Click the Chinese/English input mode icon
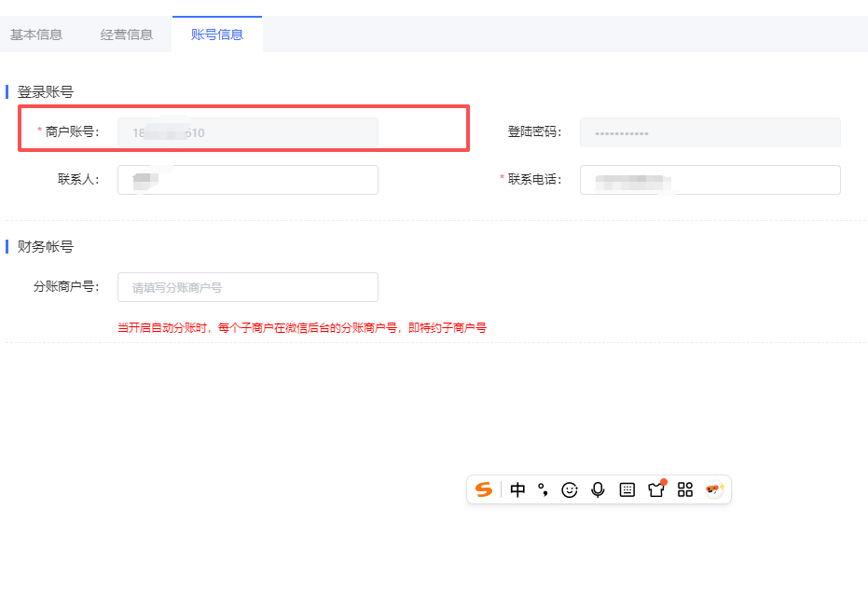The height and width of the screenshot is (592, 868). point(517,489)
